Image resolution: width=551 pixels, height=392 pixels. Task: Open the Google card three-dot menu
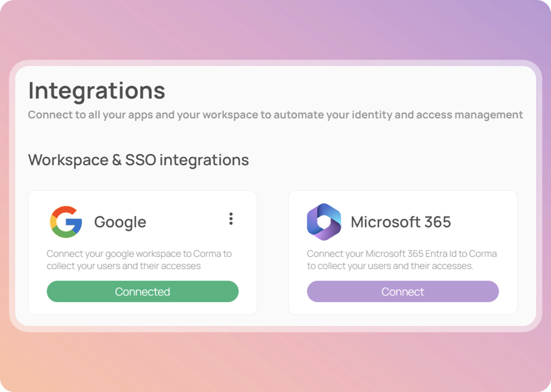(x=231, y=219)
